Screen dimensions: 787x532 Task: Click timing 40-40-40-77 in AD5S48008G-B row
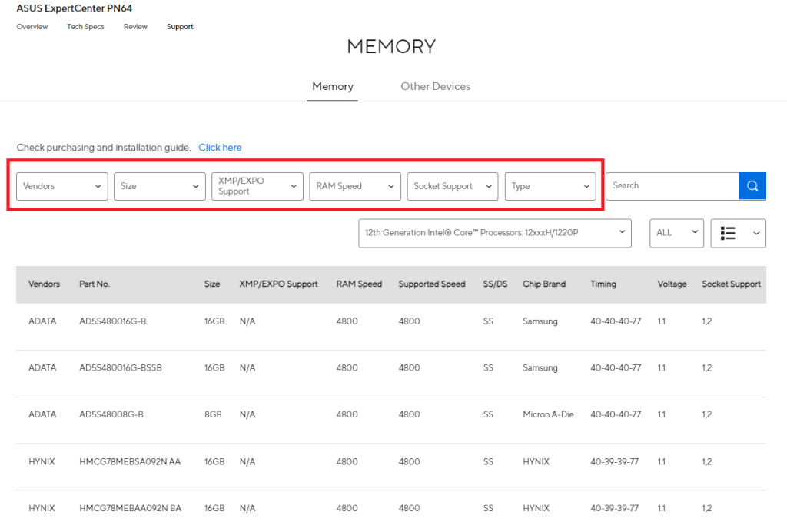[x=616, y=414]
